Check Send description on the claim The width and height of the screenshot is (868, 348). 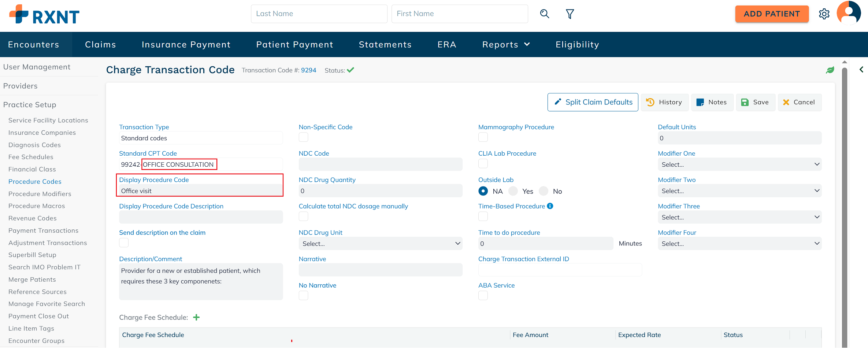click(124, 243)
